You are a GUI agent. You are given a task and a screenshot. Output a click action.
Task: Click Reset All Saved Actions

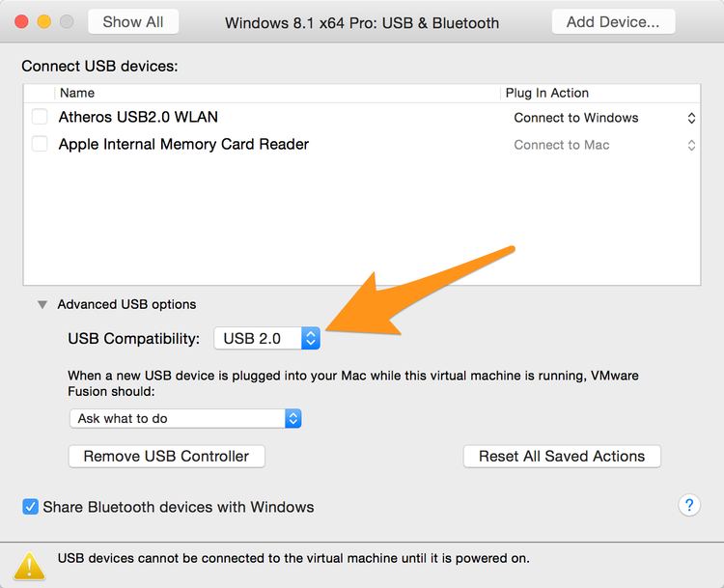point(562,457)
